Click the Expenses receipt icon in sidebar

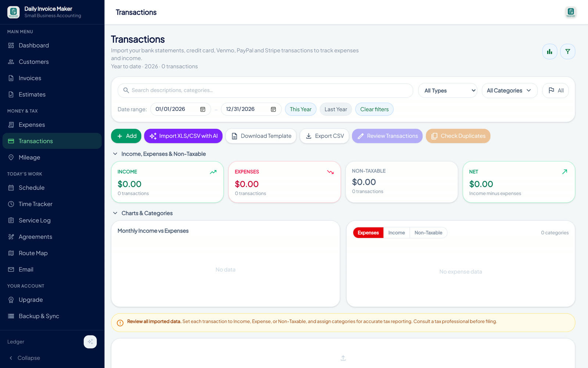(11, 125)
